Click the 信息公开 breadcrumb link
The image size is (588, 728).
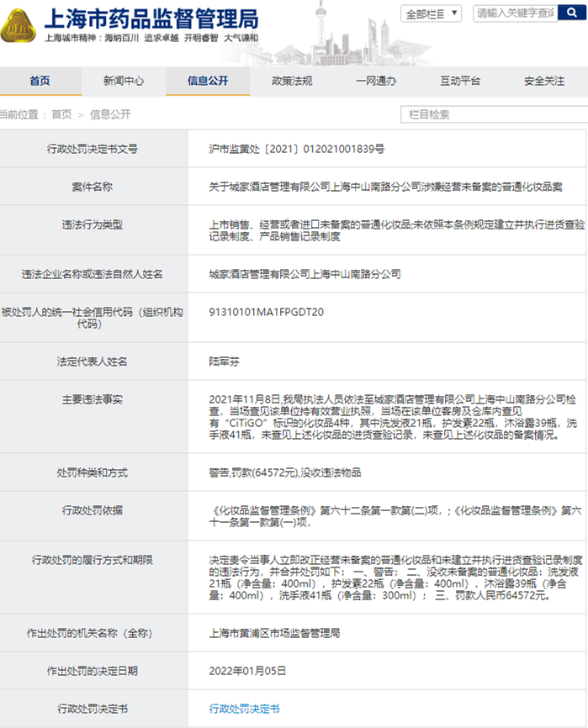tap(110, 114)
